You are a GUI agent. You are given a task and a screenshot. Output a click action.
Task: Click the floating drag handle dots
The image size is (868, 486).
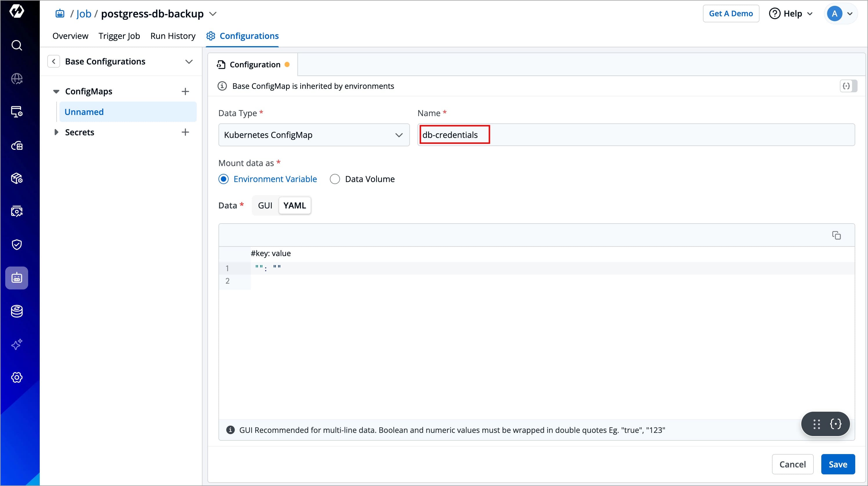tap(816, 424)
